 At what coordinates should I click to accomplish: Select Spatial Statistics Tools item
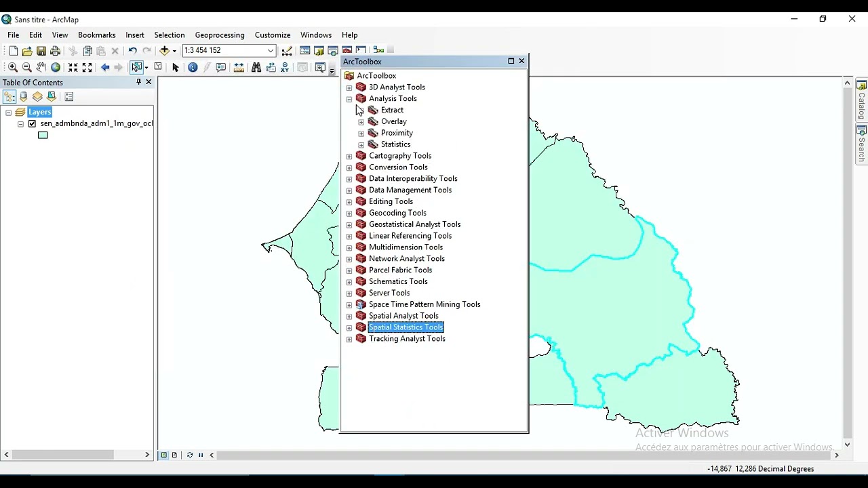[x=406, y=327]
